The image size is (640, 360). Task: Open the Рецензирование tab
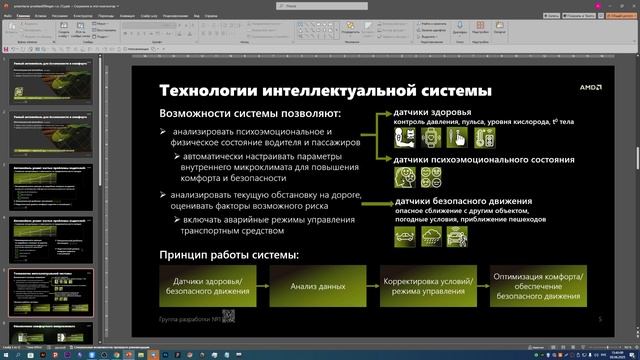coord(176,16)
